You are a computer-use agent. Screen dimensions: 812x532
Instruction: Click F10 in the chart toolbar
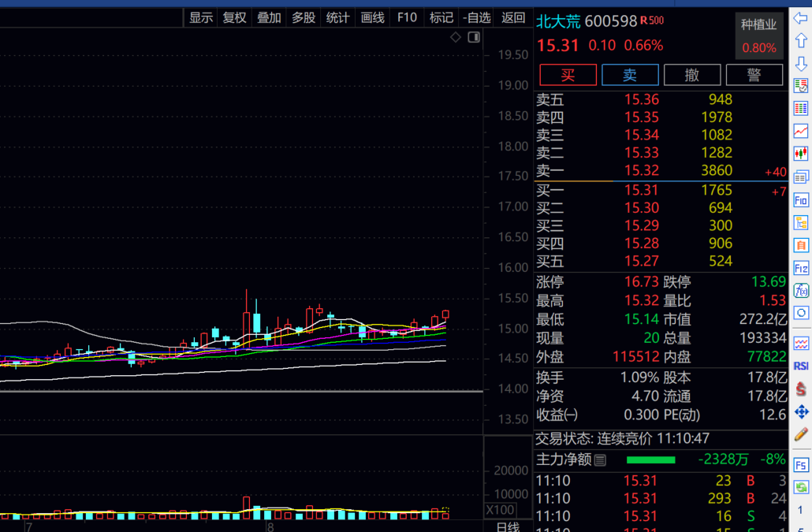407,18
